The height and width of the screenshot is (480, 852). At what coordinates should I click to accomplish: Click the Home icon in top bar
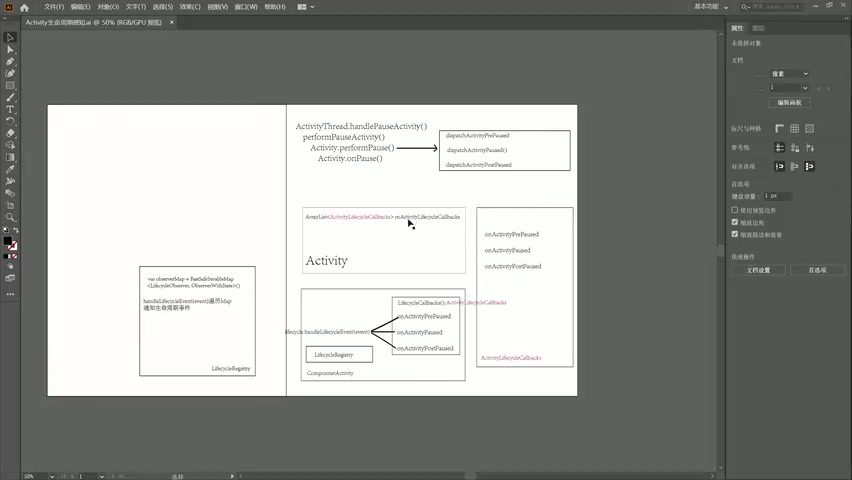(25, 7)
